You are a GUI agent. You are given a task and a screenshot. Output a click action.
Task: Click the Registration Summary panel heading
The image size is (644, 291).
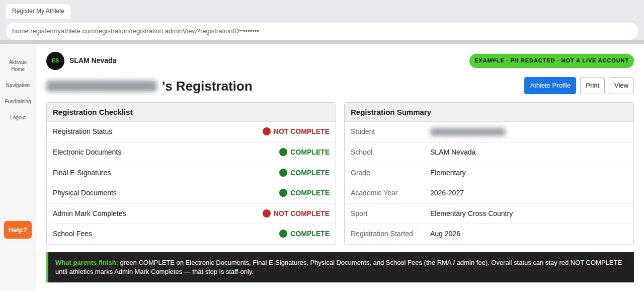391,112
